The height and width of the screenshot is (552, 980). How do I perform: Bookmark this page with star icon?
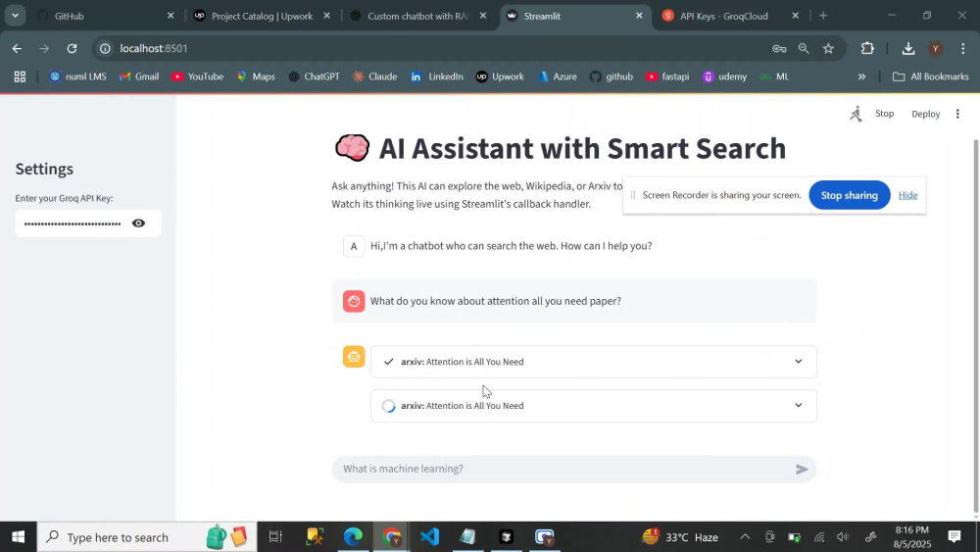[829, 48]
